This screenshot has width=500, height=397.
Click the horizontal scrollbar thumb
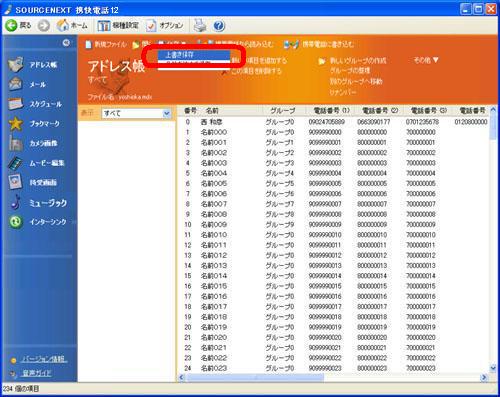tap(254, 377)
